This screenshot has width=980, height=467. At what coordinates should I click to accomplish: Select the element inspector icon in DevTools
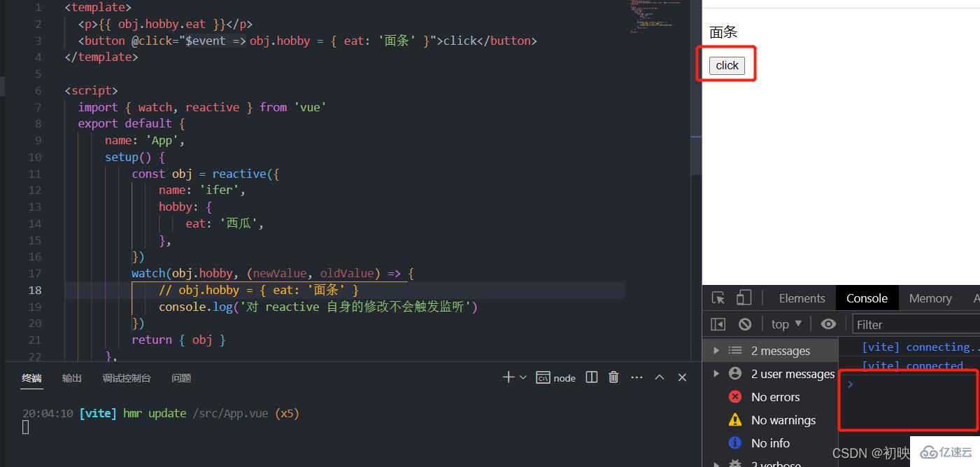718,297
